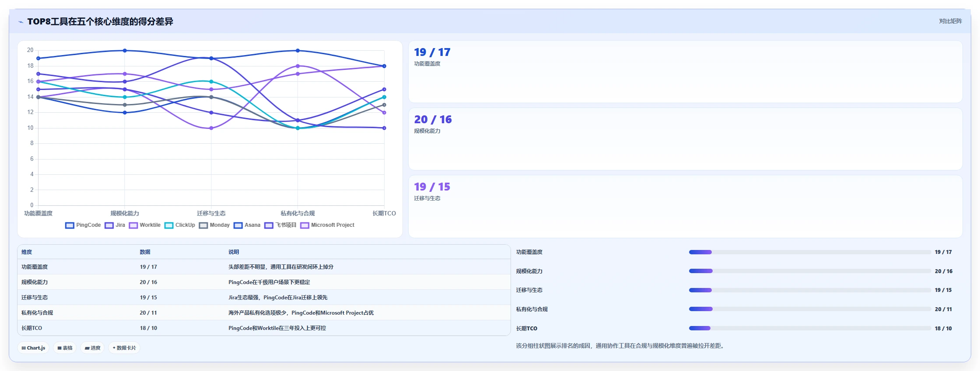
Task: Select 长期TCO cell in the table
Action: (x=31, y=328)
